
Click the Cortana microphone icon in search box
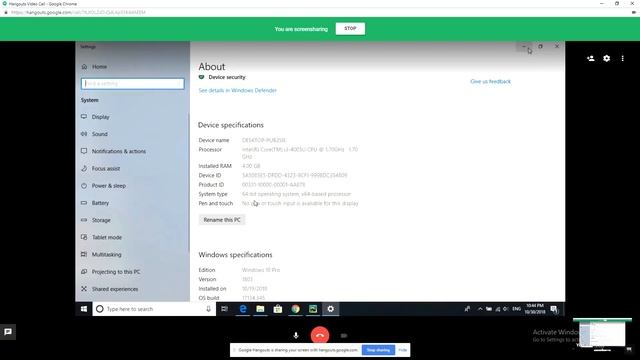209,309
